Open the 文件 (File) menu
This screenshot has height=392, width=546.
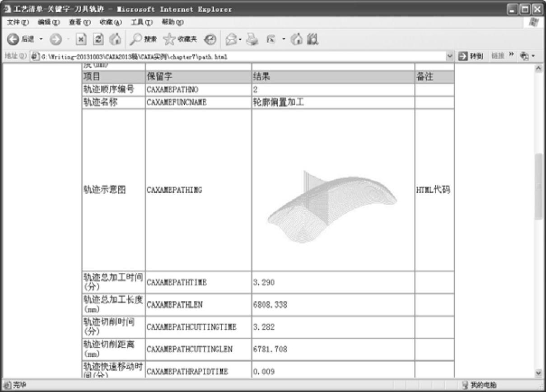point(15,23)
